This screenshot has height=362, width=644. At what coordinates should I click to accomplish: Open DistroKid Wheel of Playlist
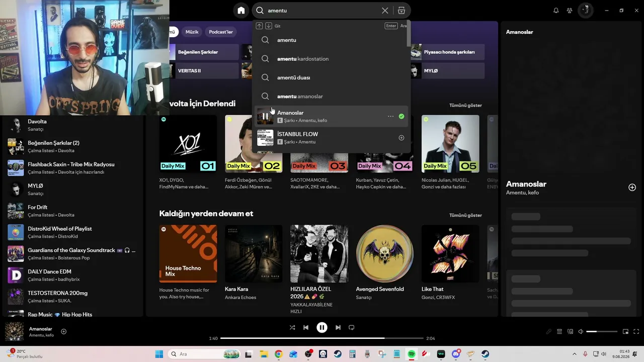[72, 232]
